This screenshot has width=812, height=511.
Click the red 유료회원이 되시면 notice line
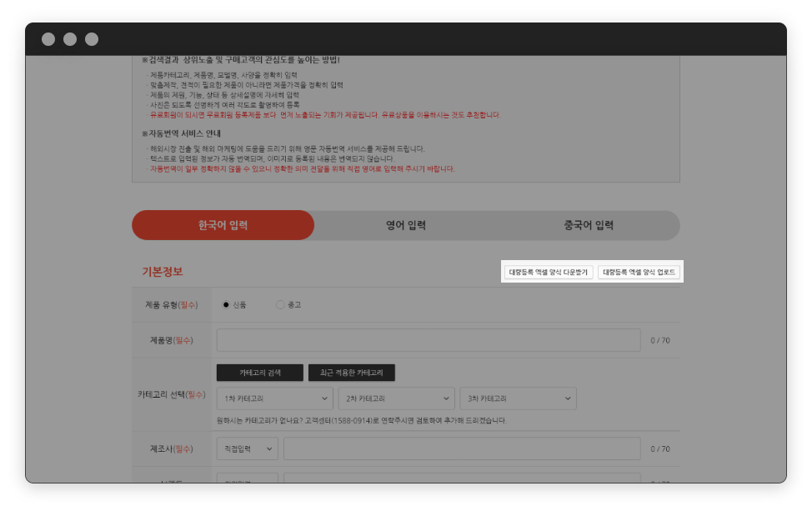pyautogui.click(x=325, y=115)
